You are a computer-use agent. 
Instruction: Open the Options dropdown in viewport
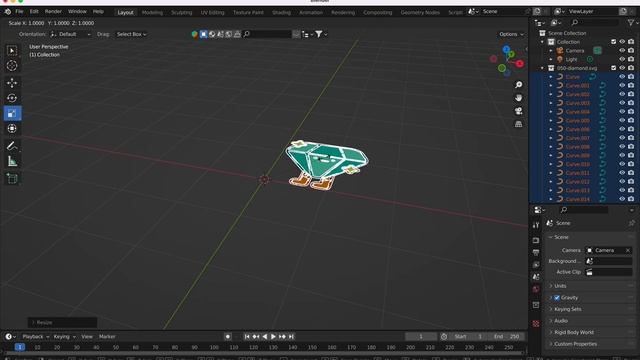coord(511,34)
